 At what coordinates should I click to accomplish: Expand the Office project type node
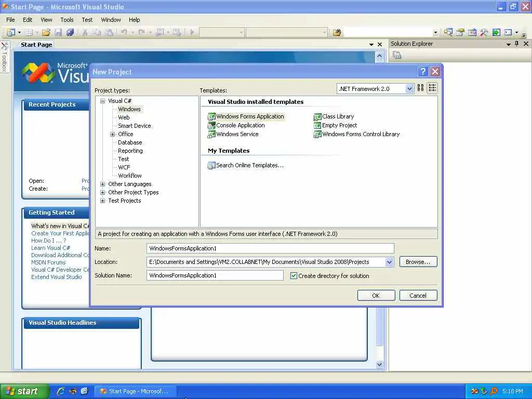tap(113, 134)
